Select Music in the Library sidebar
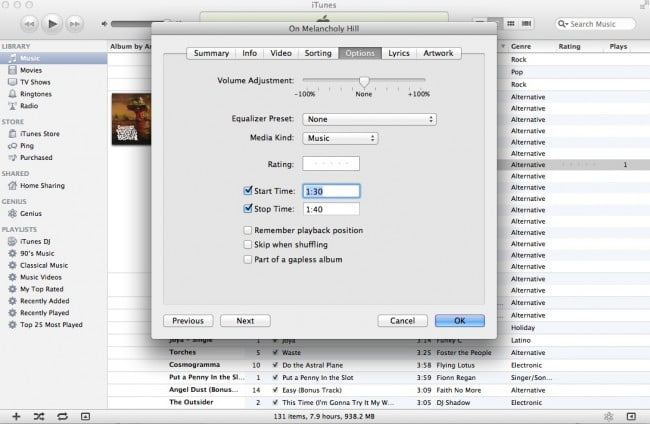This screenshot has width=650, height=424. pos(53,58)
